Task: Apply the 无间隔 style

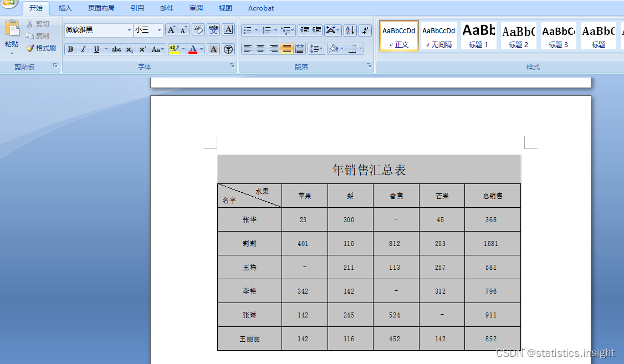Action: coord(438,36)
